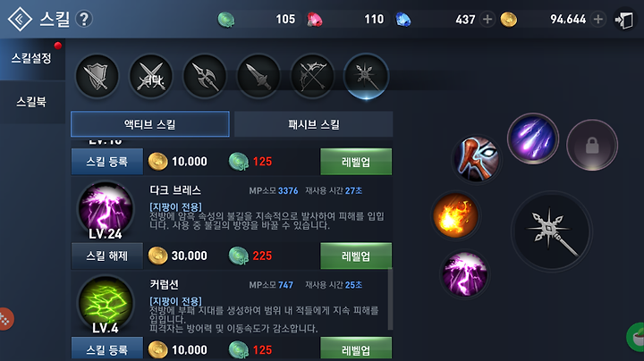Click 스킬 해제 for 다크 브레스
The height and width of the screenshot is (361, 644).
tap(107, 256)
